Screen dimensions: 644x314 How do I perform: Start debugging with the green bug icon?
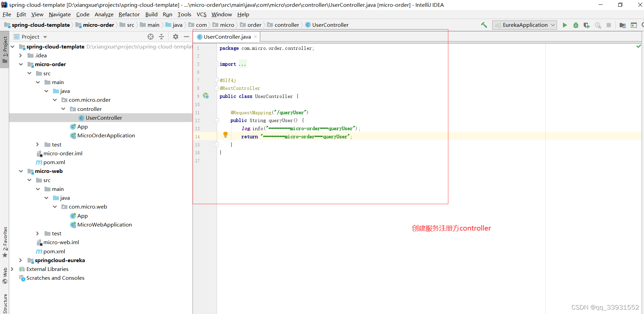pos(575,25)
